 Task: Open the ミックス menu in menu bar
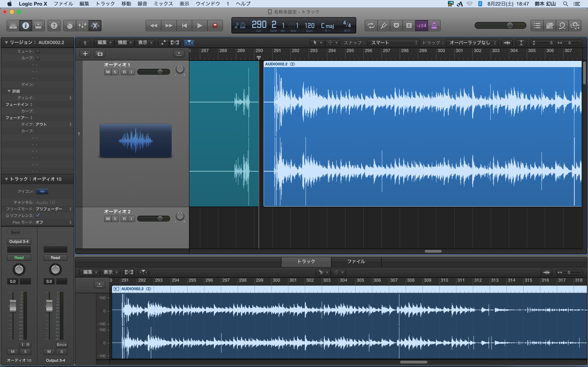tap(163, 4)
